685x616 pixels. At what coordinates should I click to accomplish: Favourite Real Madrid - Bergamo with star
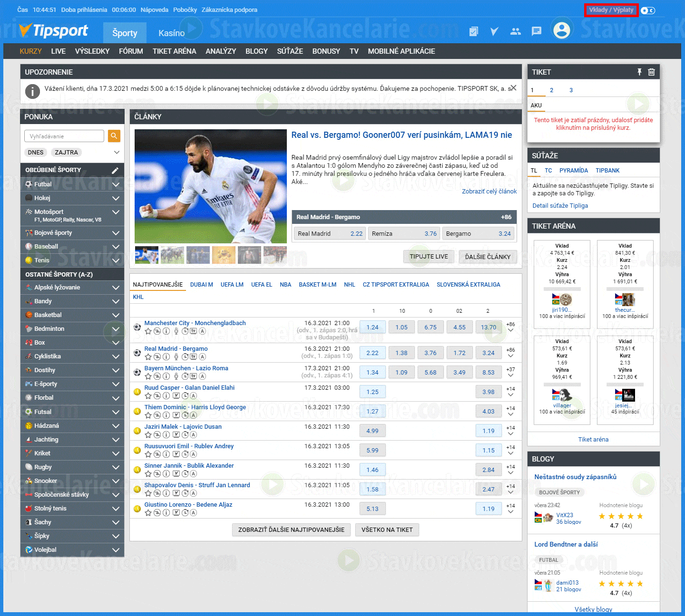pyautogui.click(x=148, y=356)
